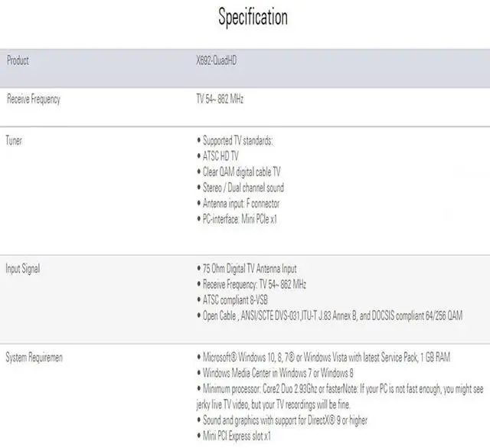The image size is (490, 448).
Task: Click the Mini PCI Express slot x1 bullet
Action: pos(237,436)
